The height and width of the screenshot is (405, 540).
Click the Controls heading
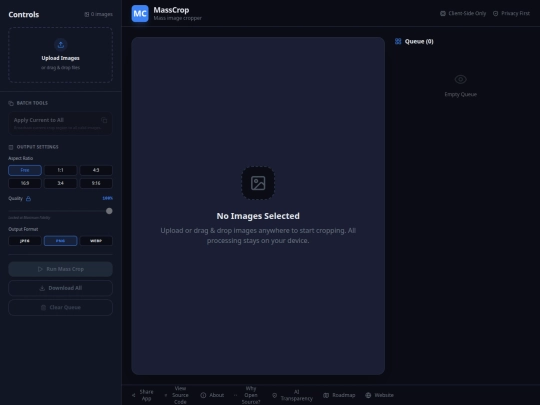pyautogui.click(x=24, y=14)
